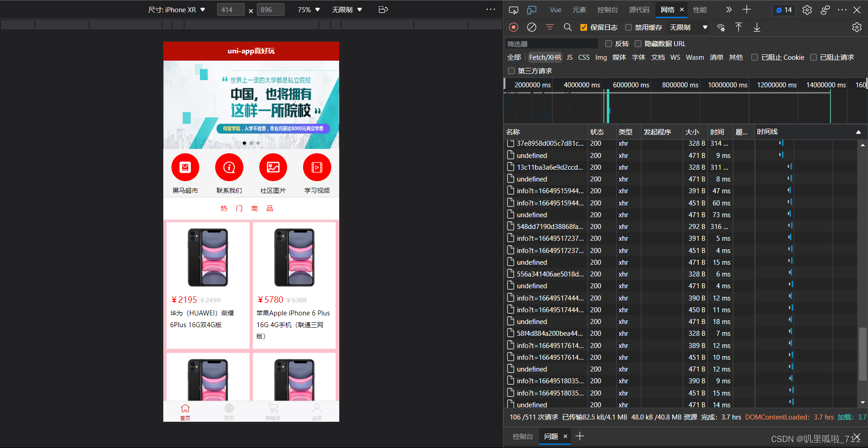Open device toolbar more options
The width and height of the screenshot is (868, 448).
(491, 10)
